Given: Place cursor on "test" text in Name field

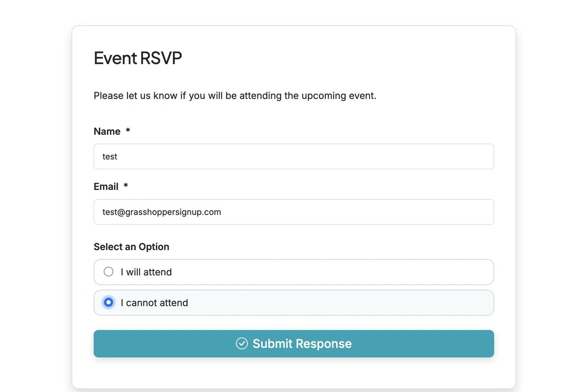Looking at the screenshot, I should point(110,157).
